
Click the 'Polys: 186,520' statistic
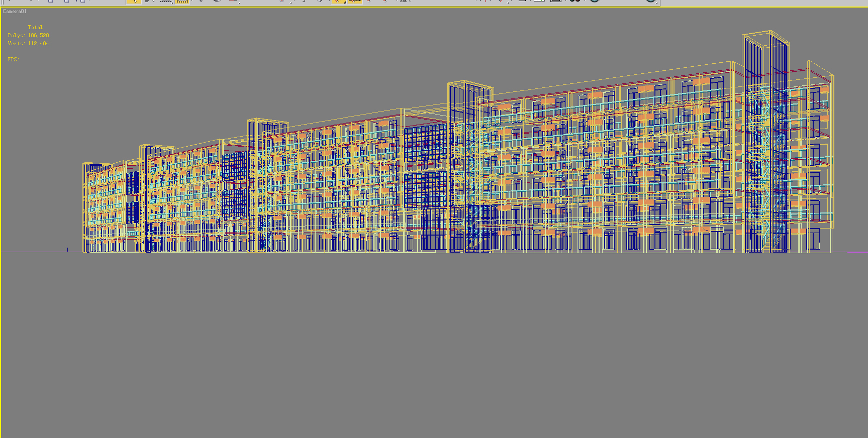(x=29, y=35)
